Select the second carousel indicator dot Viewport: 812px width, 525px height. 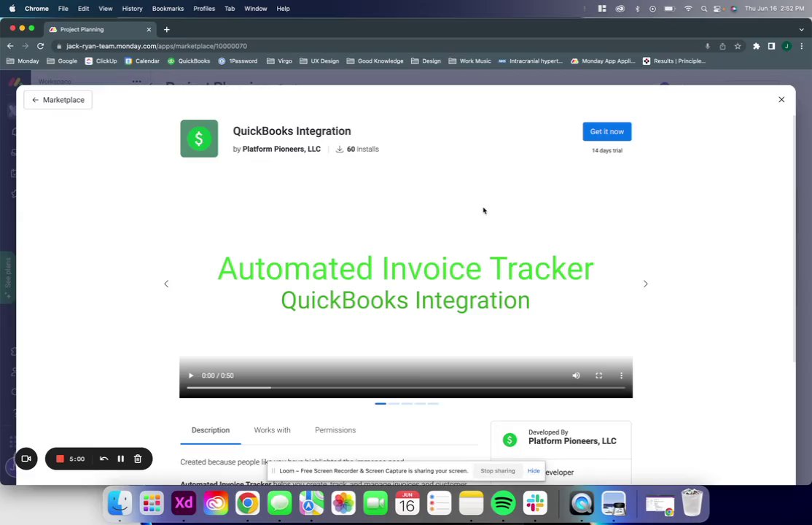(394, 403)
